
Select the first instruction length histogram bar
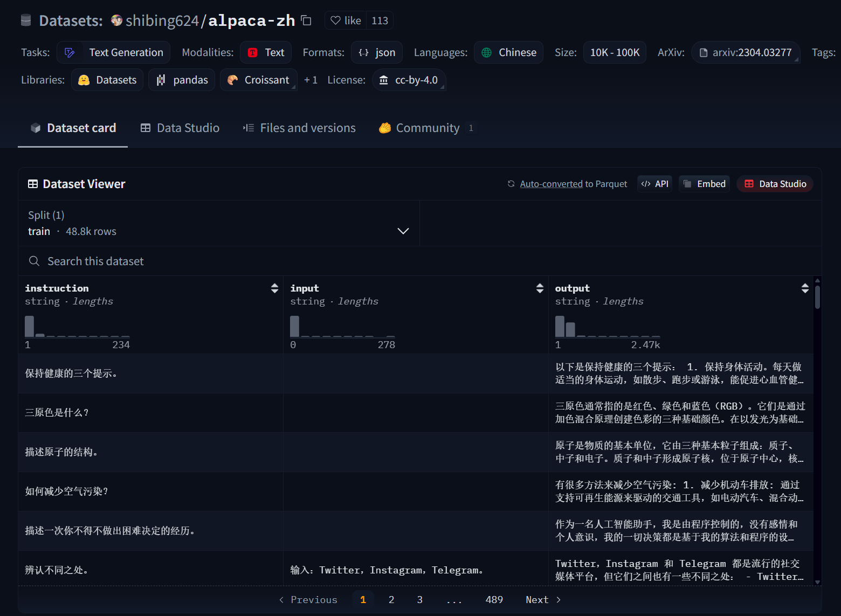29,326
